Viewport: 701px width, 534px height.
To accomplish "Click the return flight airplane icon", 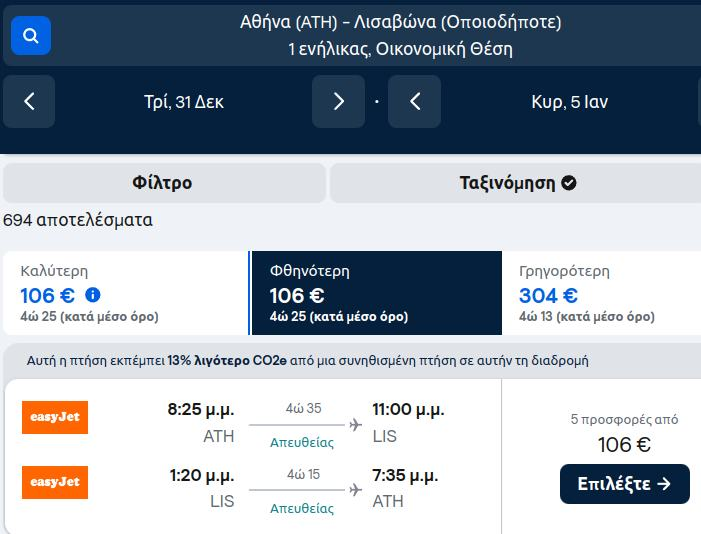I will click(355, 490).
